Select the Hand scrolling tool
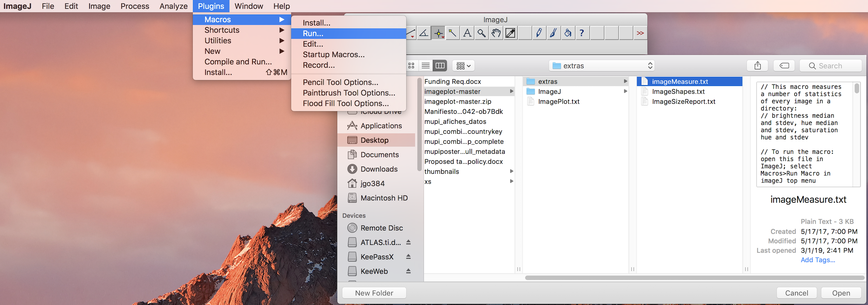 pos(496,33)
